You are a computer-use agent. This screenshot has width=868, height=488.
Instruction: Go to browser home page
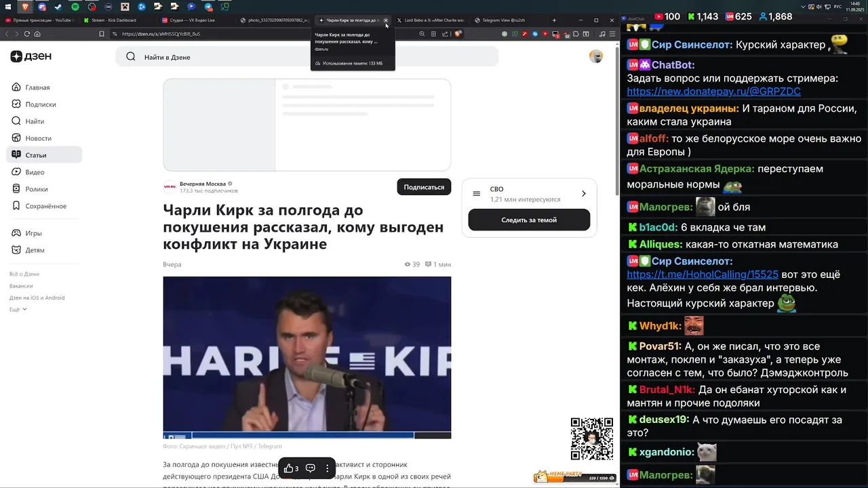[37, 34]
